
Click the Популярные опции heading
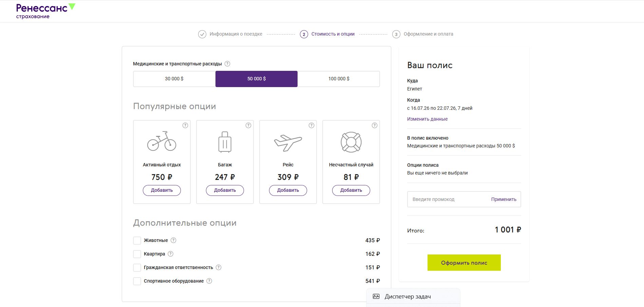coord(174,106)
